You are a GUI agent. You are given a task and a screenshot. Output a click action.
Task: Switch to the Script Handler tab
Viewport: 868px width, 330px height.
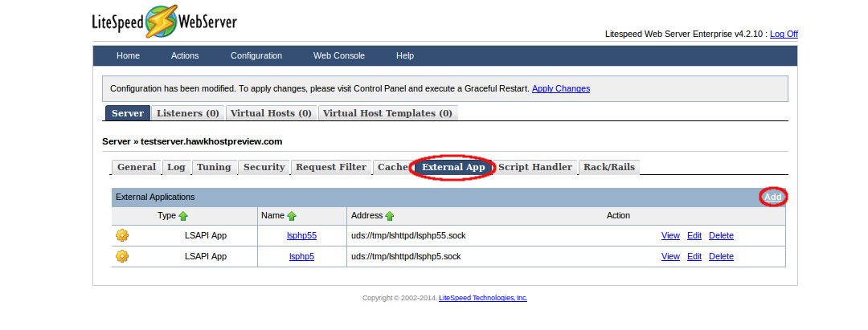pyautogui.click(x=534, y=167)
